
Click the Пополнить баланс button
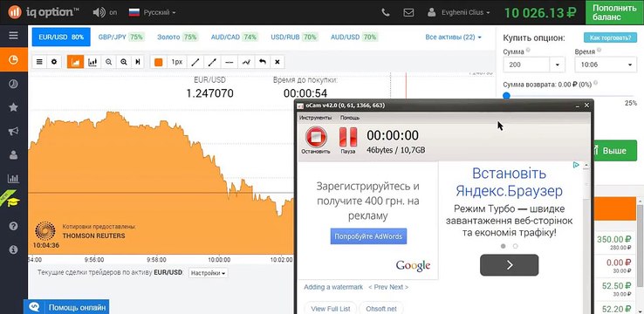click(x=614, y=12)
